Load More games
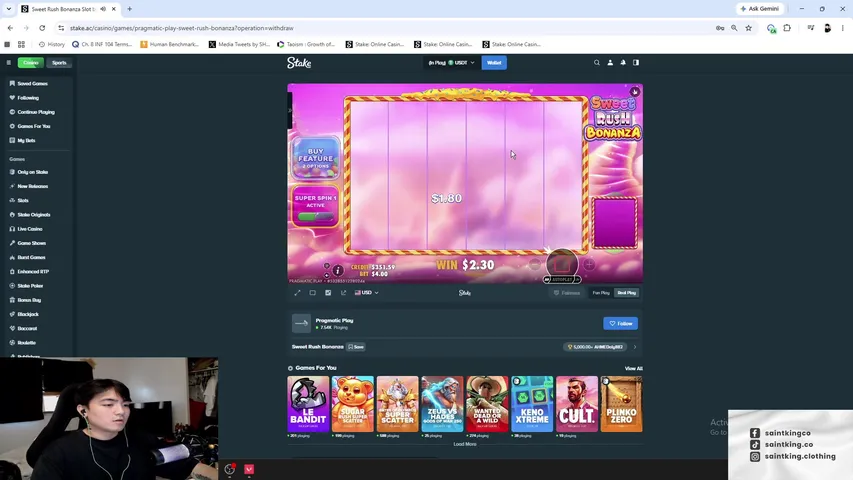This screenshot has height=480, width=853. click(465, 444)
